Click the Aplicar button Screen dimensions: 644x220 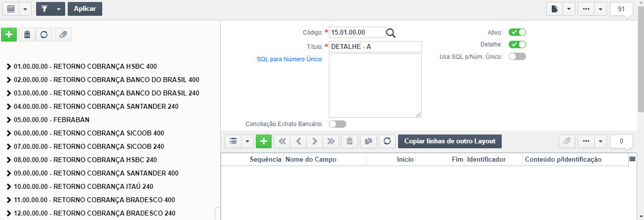(x=85, y=9)
